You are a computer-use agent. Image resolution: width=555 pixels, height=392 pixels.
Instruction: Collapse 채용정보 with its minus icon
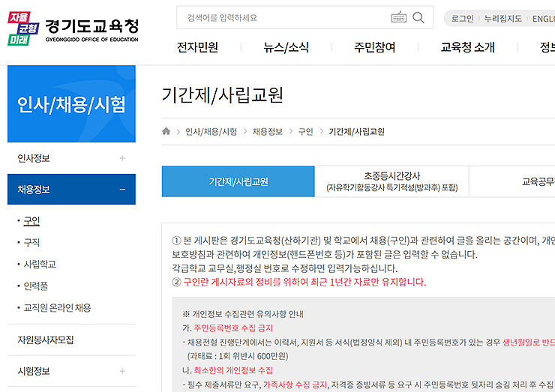(x=122, y=190)
